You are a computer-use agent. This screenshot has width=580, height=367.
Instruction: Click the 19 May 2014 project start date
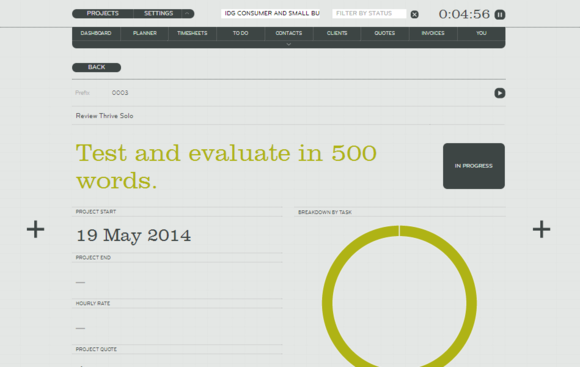(134, 235)
